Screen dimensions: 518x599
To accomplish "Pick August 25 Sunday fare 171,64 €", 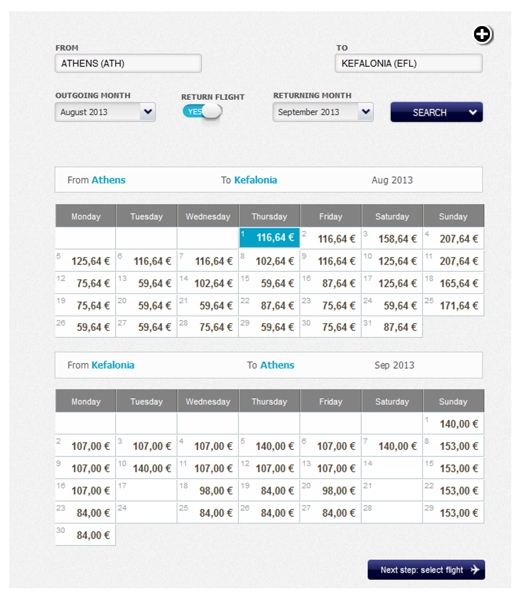I will [x=453, y=305].
